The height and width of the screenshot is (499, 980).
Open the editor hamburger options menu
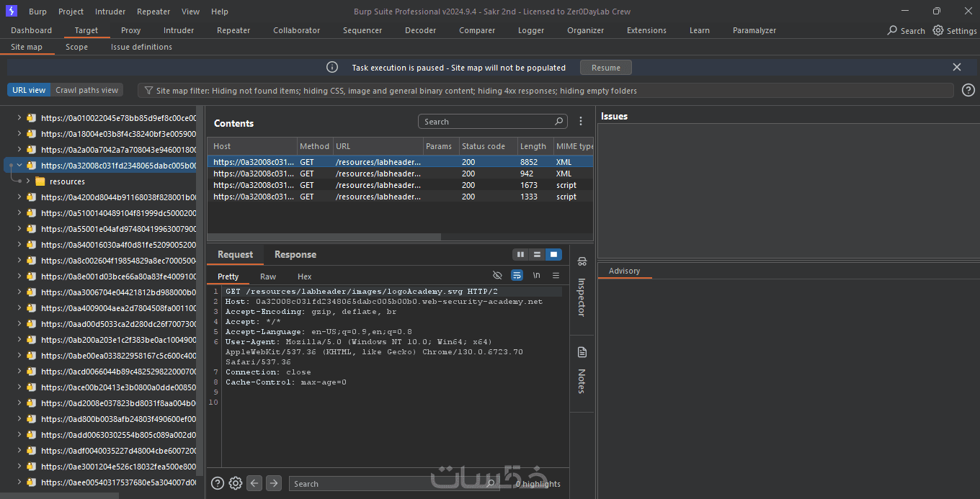click(x=556, y=276)
